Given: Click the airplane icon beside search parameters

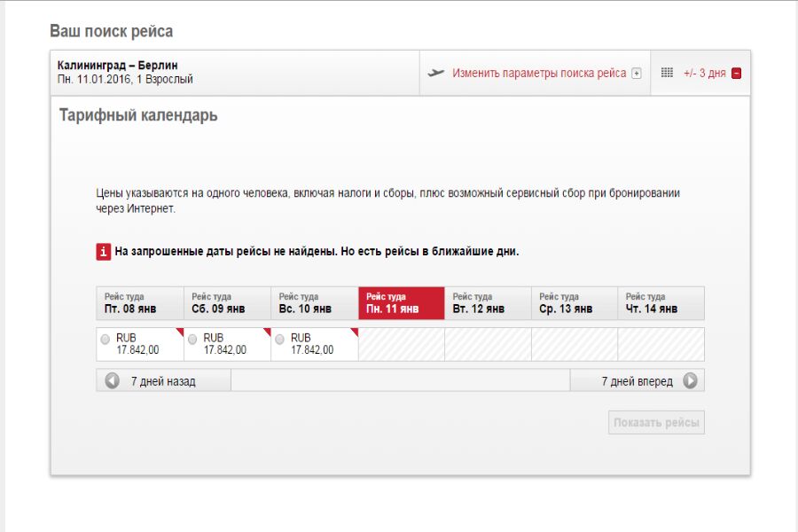Looking at the screenshot, I should pyautogui.click(x=435, y=74).
